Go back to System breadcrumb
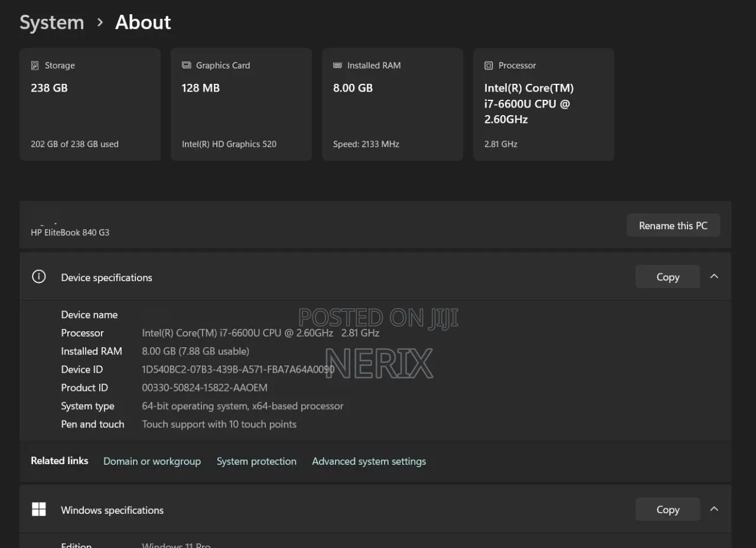 [x=52, y=22]
